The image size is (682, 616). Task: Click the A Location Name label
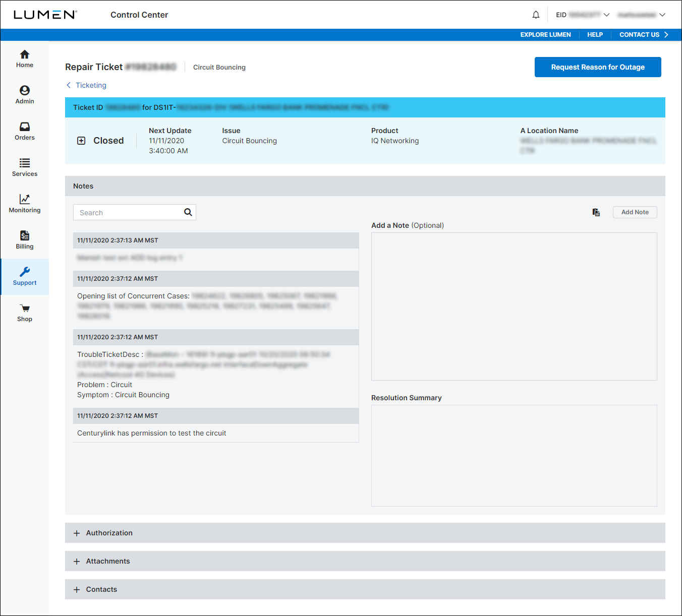(549, 131)
